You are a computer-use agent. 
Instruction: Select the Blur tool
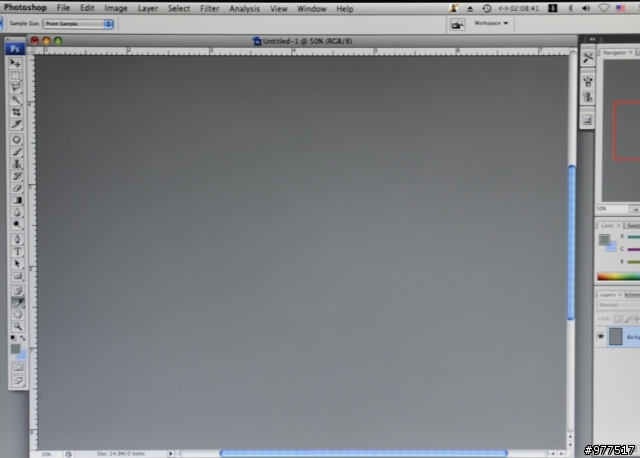16,212
